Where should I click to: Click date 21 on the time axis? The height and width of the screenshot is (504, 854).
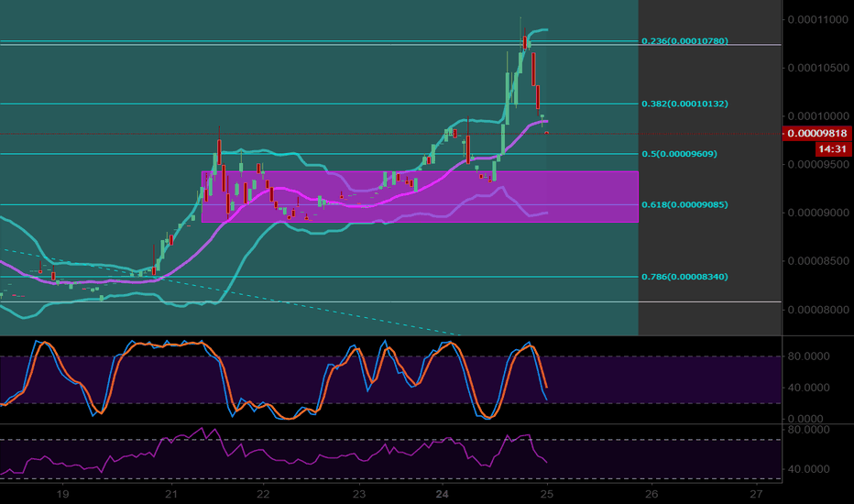point(171,494)
